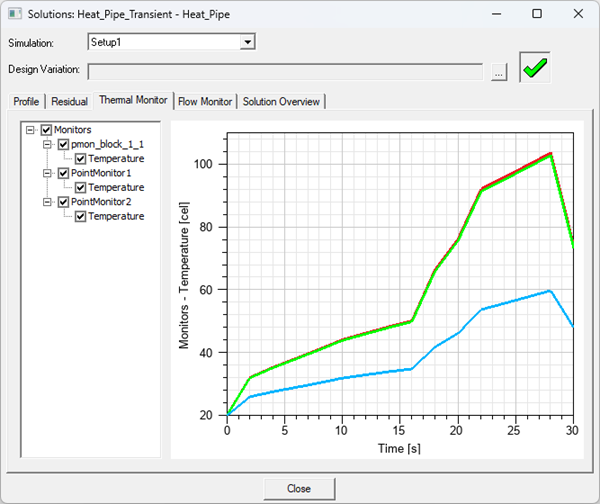This screenshot has width=600, height=504.
Task: Select the Monitors root label
Action: [x=73, y=130]
